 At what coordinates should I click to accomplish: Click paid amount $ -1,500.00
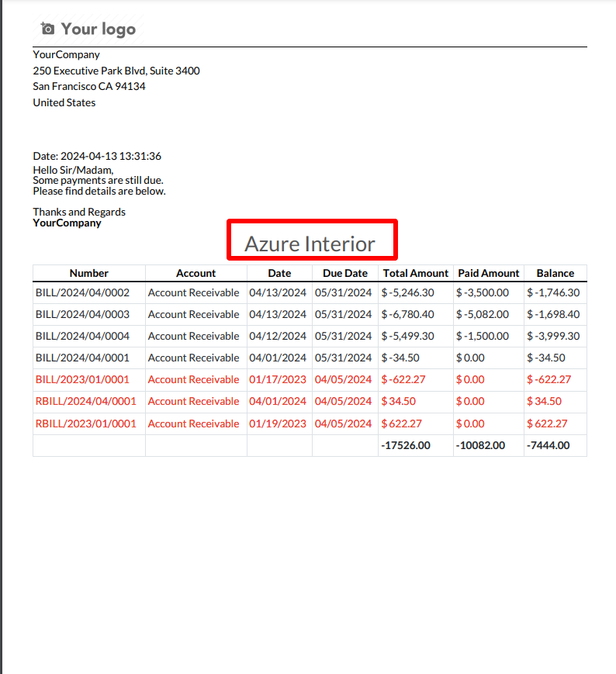coord(483,336)
